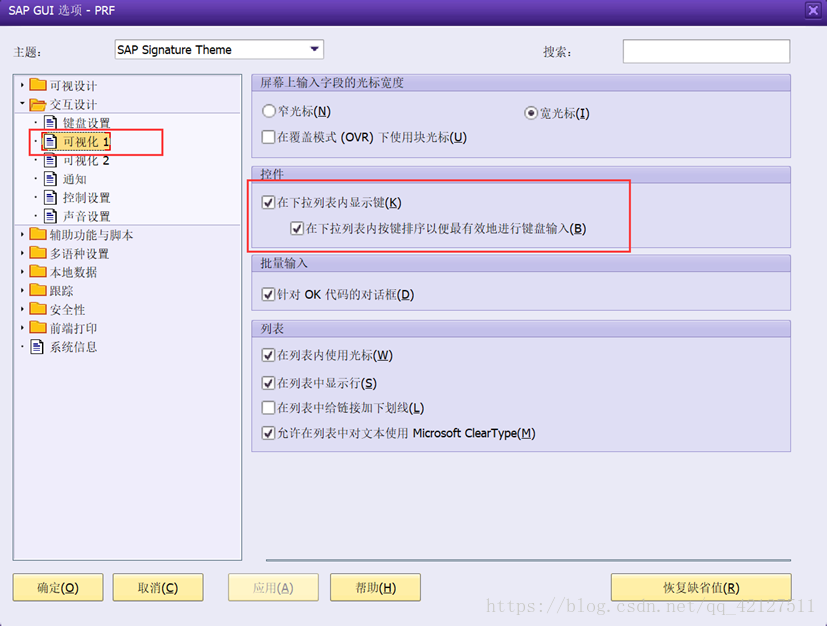Expand the 安全性 tree node arrow
This screenshot has height=626, width=827.
pyautogui.click(x=22, y=309)
